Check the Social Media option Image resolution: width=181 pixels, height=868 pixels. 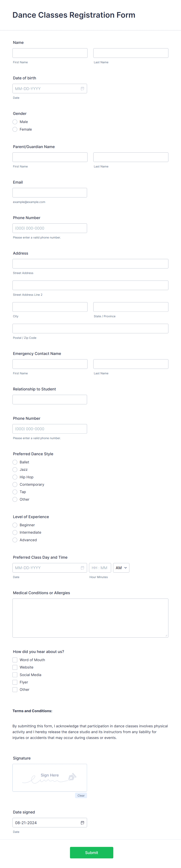point(15,675)
